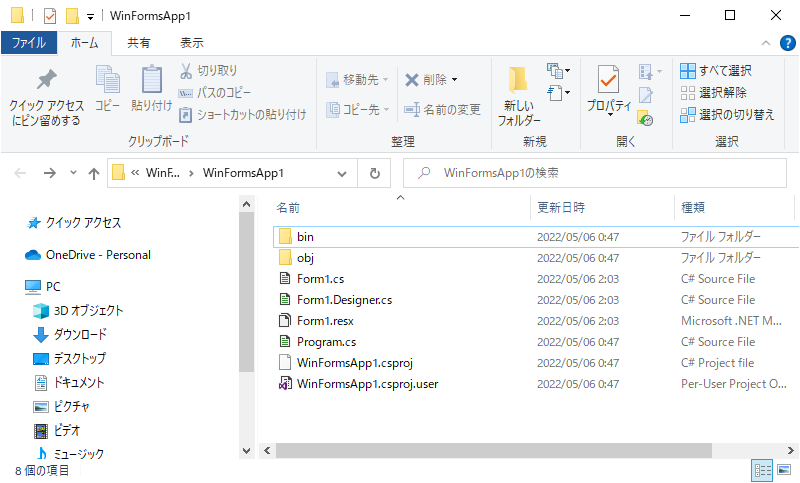The height and width of the screenshot is (483, 800).
Task: Switch to Details view icon in status bar
Action: [x=763, y=470]
